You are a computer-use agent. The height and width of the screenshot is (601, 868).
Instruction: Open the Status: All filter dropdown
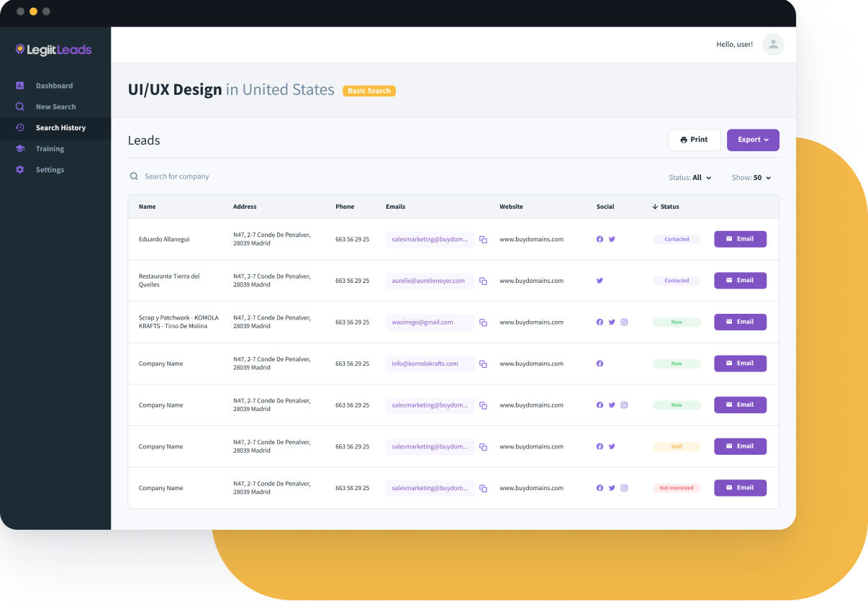[x=690, y=178]
